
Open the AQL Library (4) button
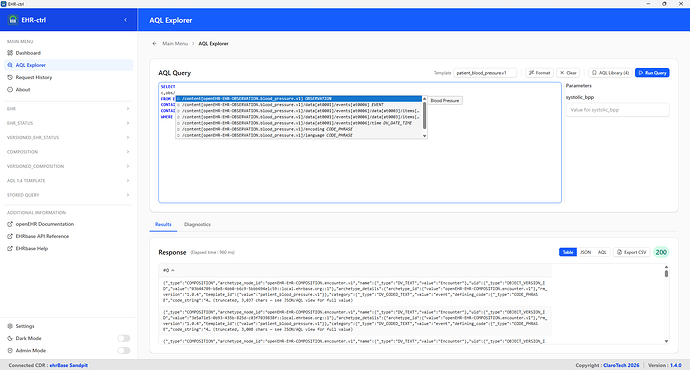point(610,73)
